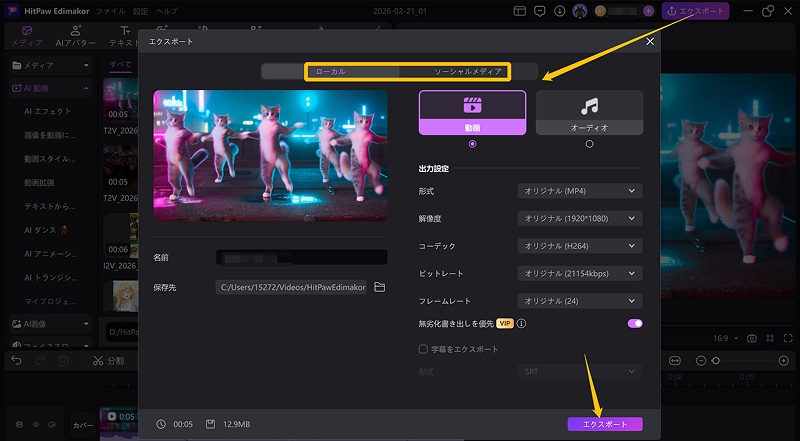Open the 設定 menu
The height and width of the screenshot is (441, 800).
click(141, 11)
